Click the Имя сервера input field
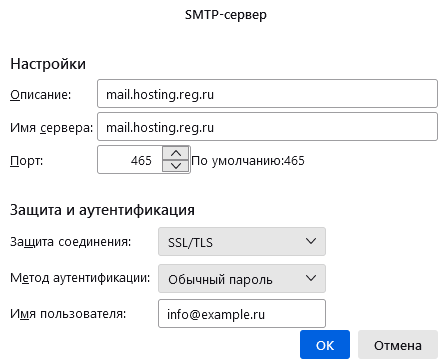 click(267, 127)
